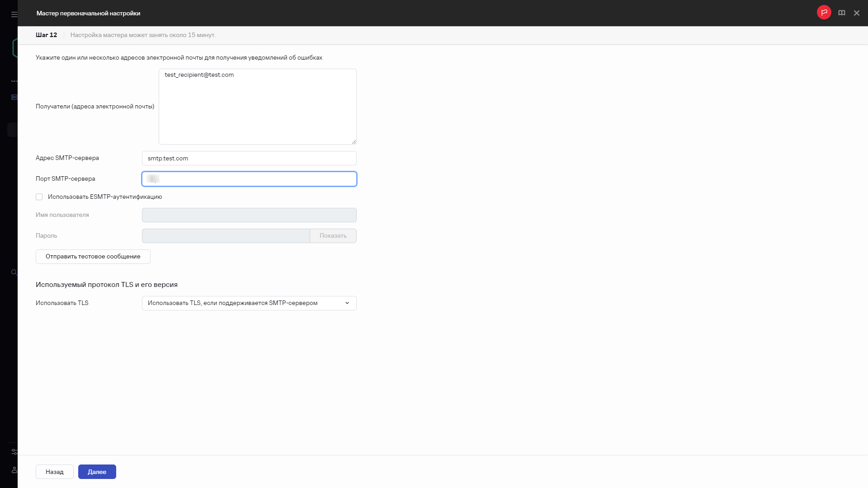Viewport: 868px width, 488px height.
Task: Toggle the hamburger menu icon
Action: pos(14,14)
